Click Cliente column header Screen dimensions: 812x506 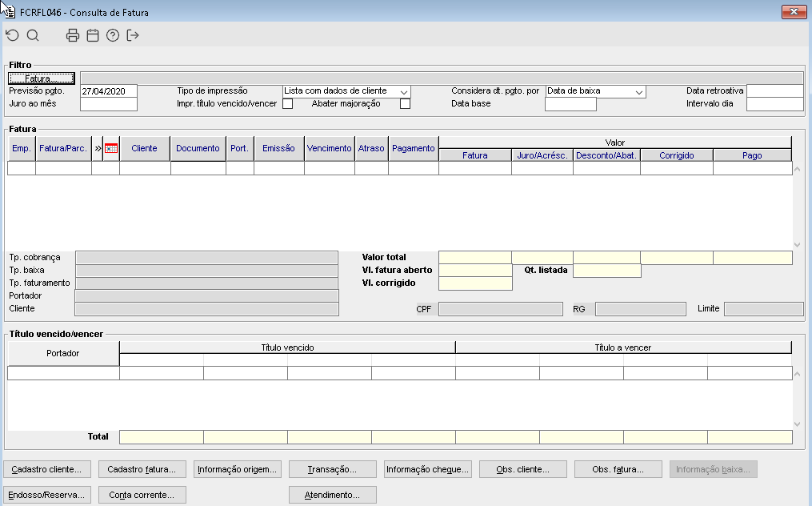(x=145, y=148)
